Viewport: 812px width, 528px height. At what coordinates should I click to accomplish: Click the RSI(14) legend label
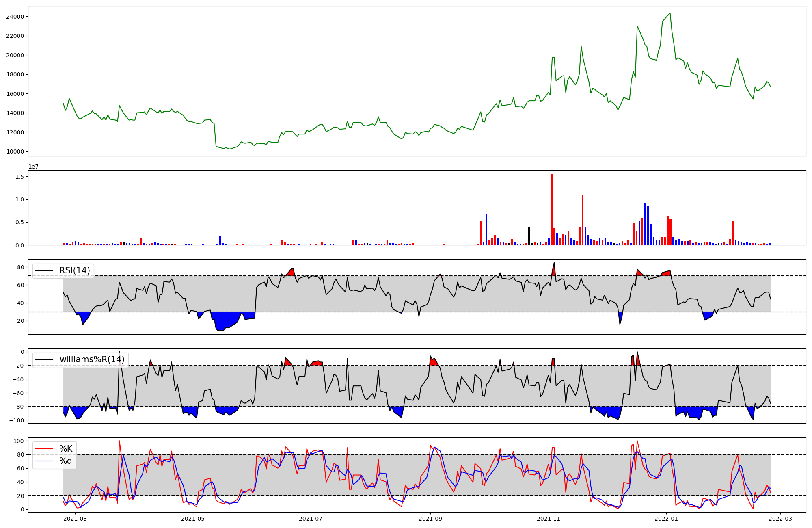pyautogui.click(x=75, y=270)
